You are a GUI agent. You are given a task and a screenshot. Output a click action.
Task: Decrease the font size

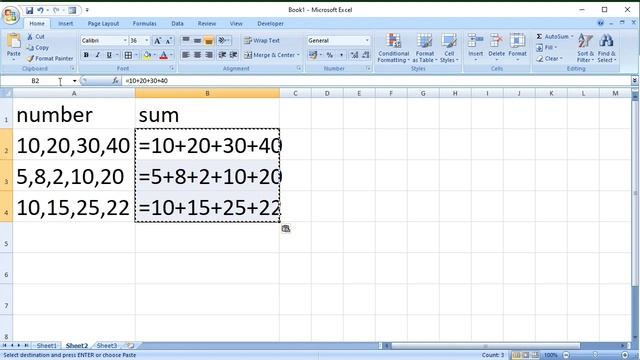click(168, 40)
